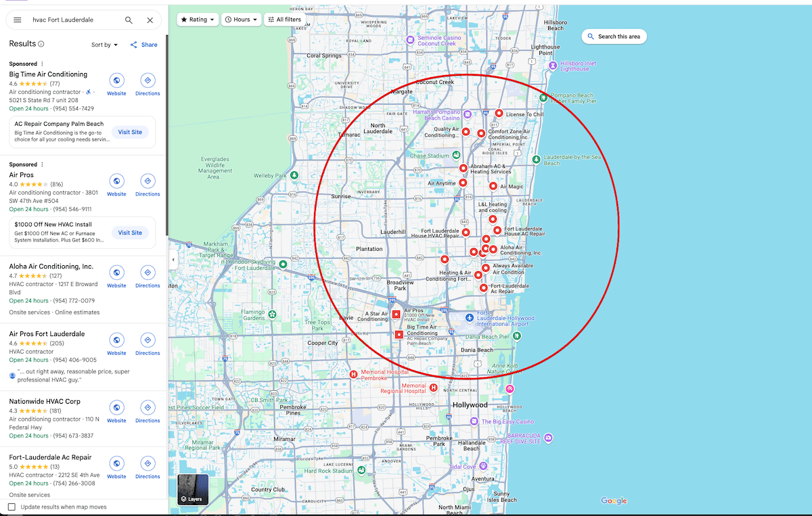Image resolution: width=812 pixels, height=516 pixels.
Task: Get directions to Nationwide HVAC Corp
Action: pyautogui.click(x=148, y=408)
